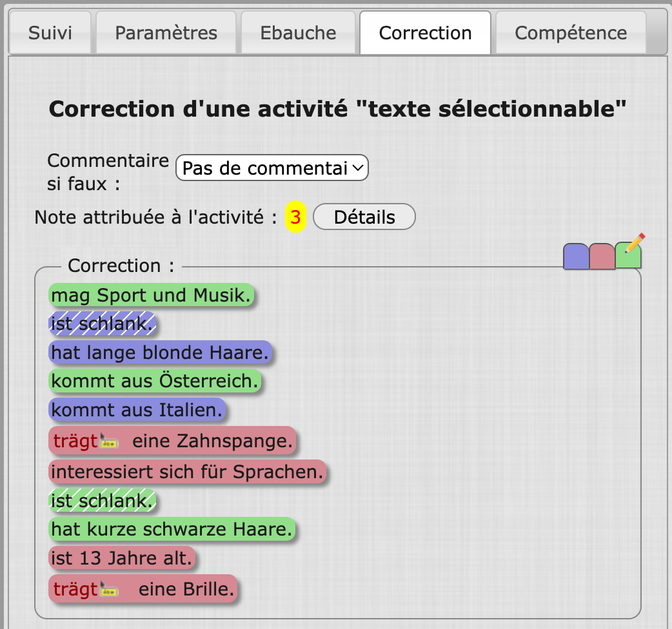
Task: Select the blue marker color tab
Action: tap(576, 256)
